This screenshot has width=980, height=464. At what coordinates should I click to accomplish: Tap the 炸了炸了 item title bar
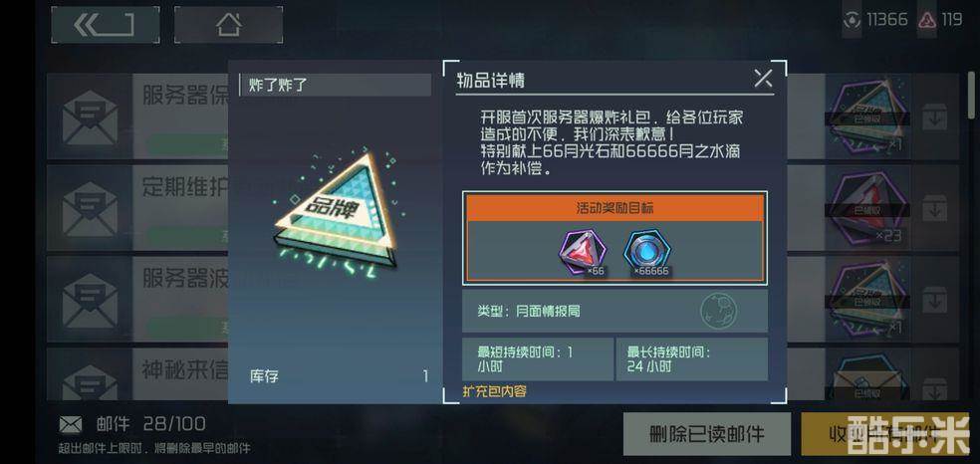[336, 85]
